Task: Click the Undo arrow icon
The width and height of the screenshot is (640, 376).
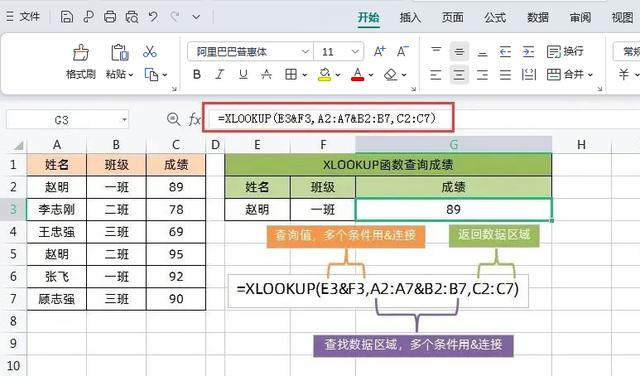Action: (x=153, y=17)
